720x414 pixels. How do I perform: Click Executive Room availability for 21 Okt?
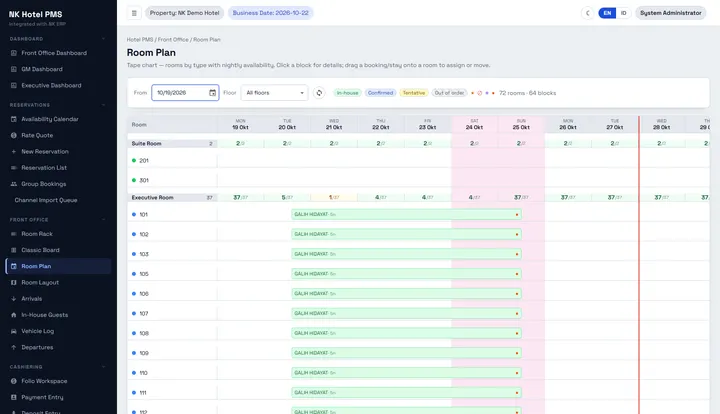coord(334,197)
